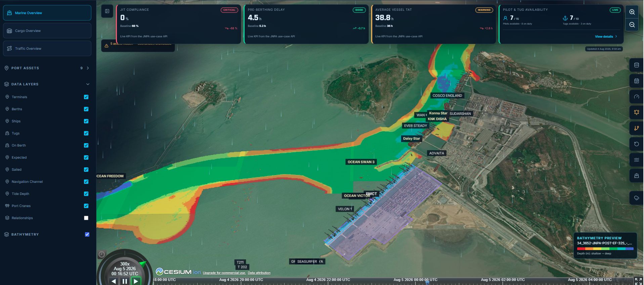
Task: Click the Port Cranes crane icon
Action: pos(7,206)
